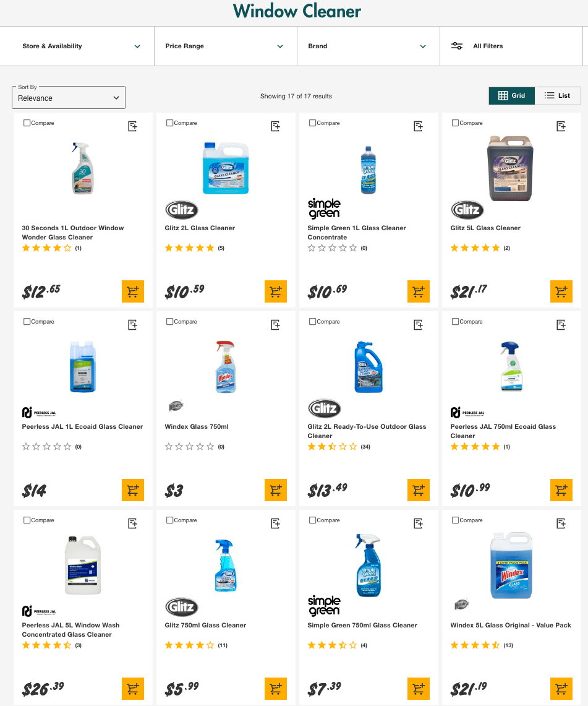
Task: Click the Windex Glass 750ml product image
Action: pyautogui.click(x=225, y=366)
